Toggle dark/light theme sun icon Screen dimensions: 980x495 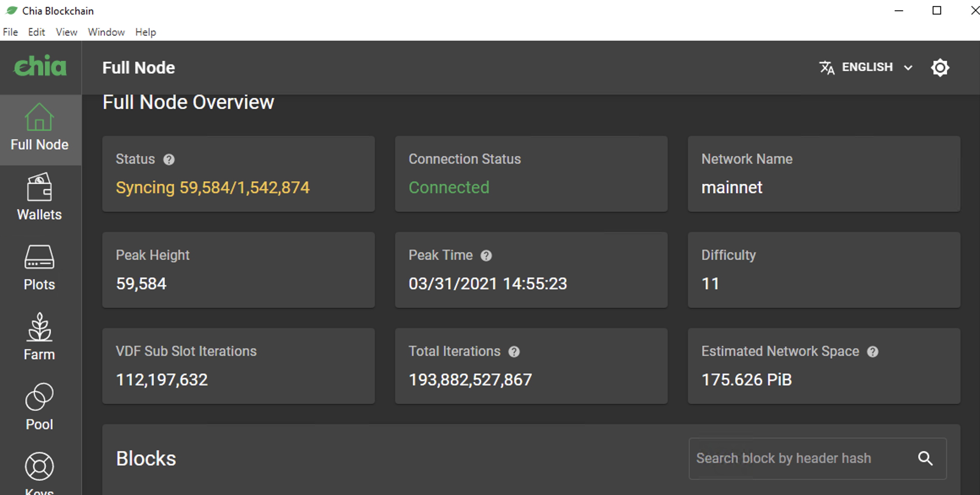coord(940,67)
